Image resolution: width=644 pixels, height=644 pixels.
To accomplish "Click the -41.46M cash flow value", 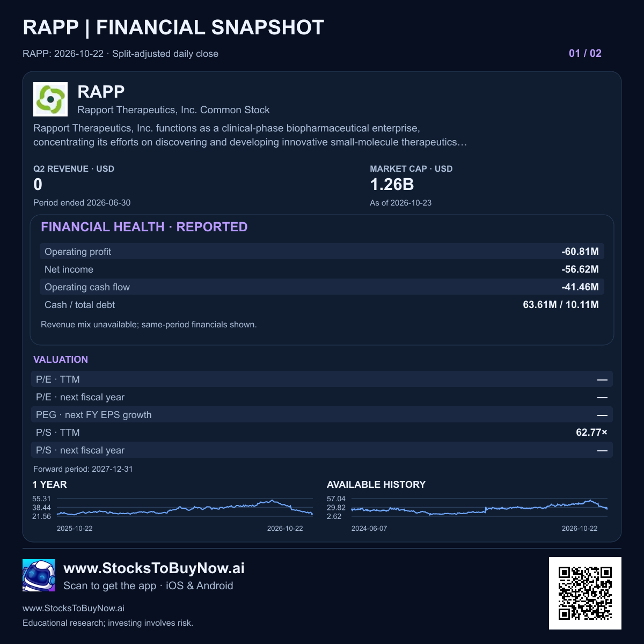I will point(580,287).
